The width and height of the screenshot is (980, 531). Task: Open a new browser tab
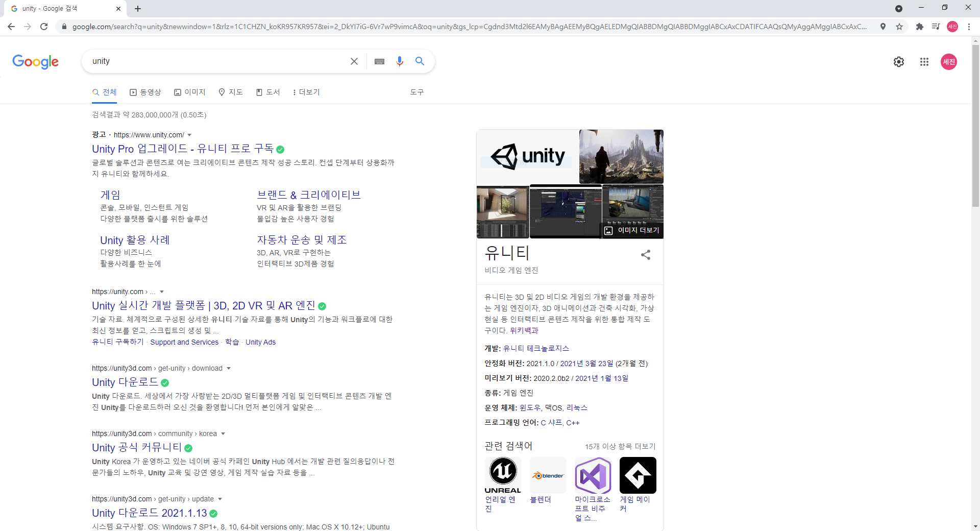138,9
